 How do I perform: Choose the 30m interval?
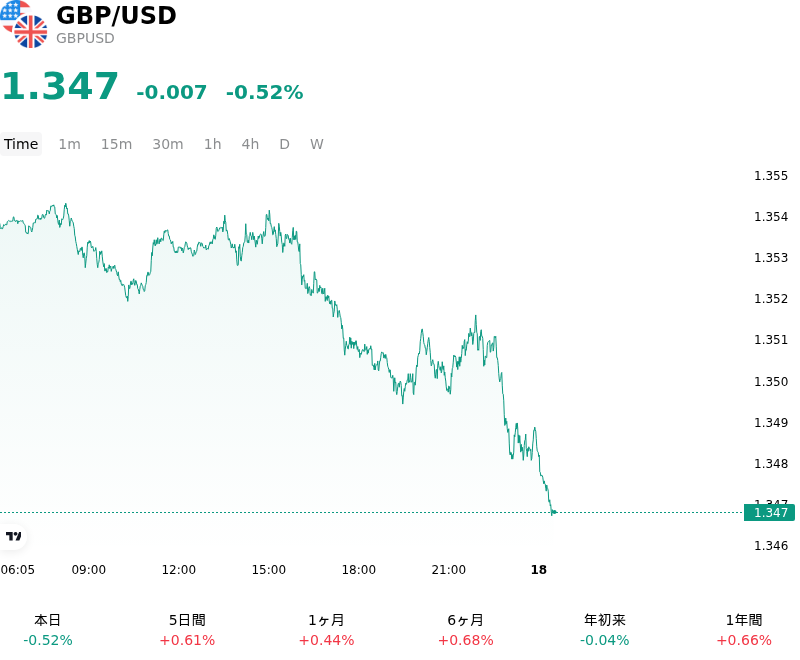tap(168, 144)
